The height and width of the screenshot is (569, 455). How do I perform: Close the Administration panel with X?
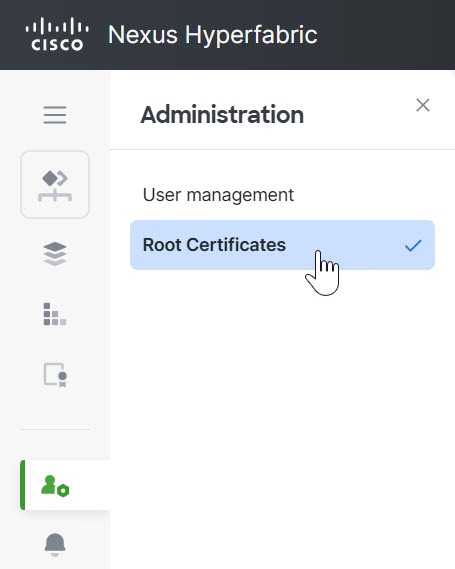coord(423,105)
